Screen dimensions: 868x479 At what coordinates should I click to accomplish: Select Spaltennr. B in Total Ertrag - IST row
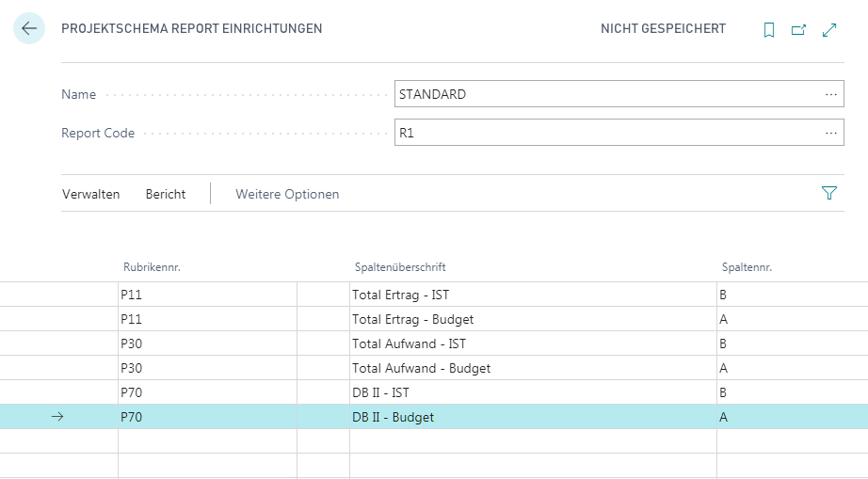click(x=793, y=295)
